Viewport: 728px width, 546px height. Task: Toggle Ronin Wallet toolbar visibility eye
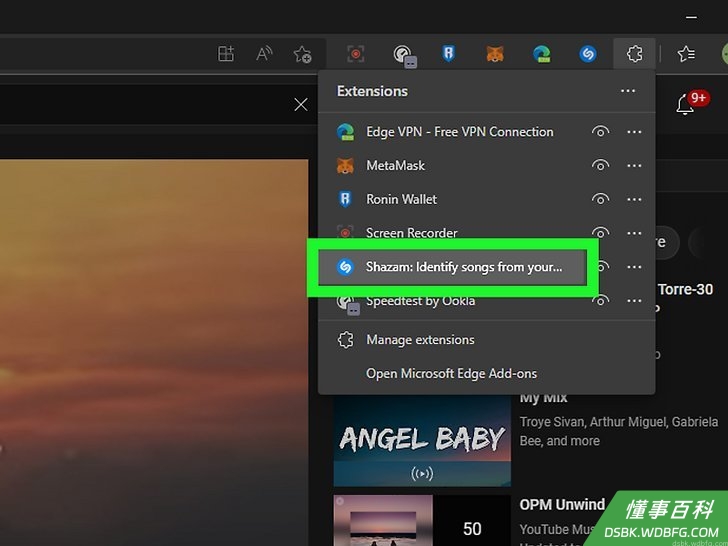(600, 199)
